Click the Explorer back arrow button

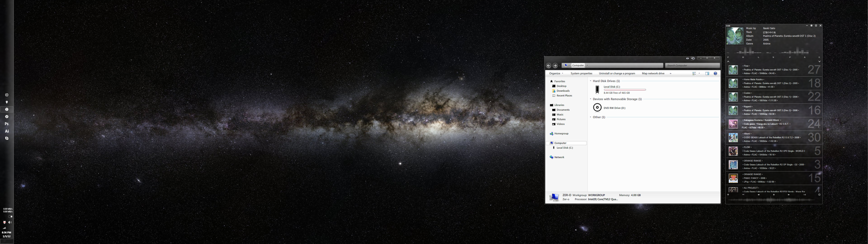pyautogui.click(x=549, y=65)
